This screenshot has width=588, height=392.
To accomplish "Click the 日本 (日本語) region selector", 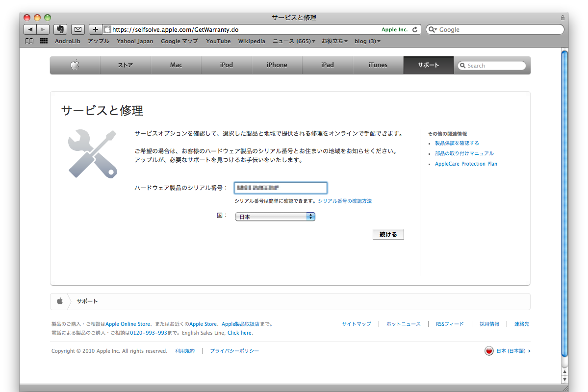I will point(513,351).
